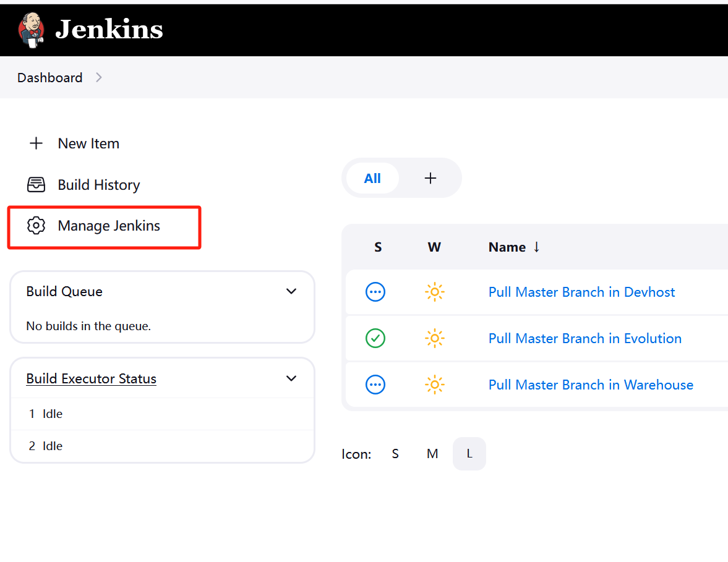This screenshot has height=562, width=728.
Task: Click the Jenkins title text in header
Action: (109, 29)
